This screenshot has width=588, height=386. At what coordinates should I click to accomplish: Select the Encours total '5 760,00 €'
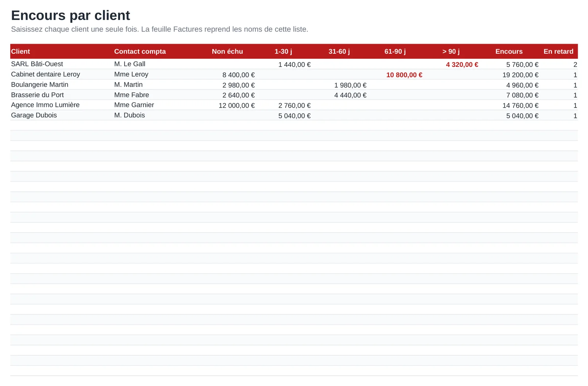click(x=522, y=65)
